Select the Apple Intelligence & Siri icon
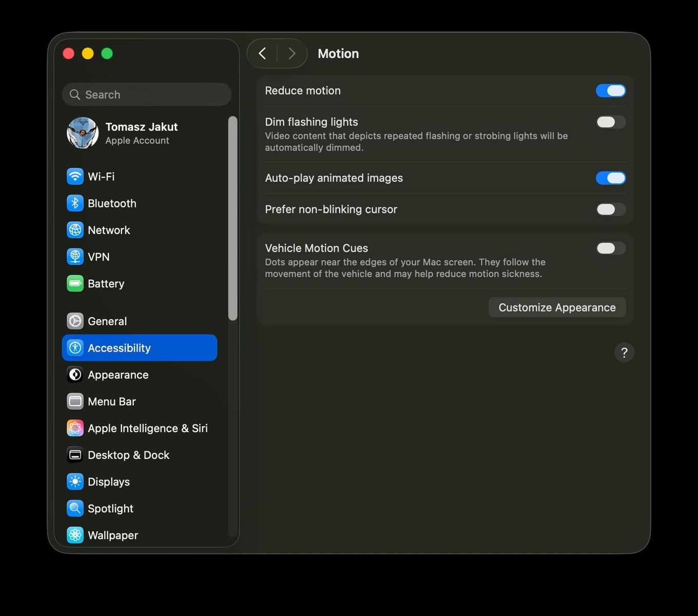 click(75, 428)
